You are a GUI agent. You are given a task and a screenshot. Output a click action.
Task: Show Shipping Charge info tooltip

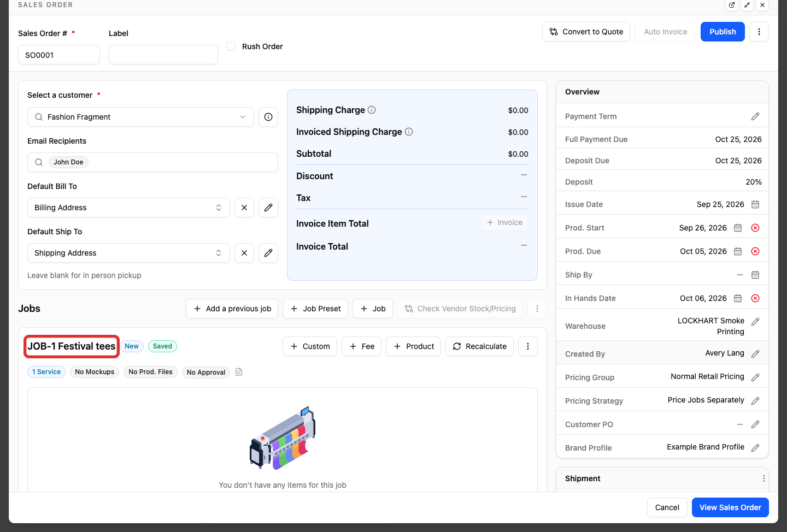[x=372, y=110]
